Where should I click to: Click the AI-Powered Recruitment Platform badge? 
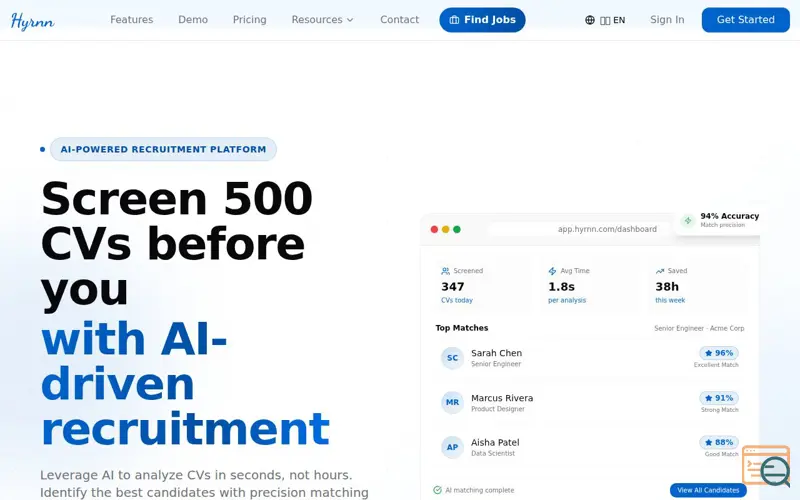[x=163, y=149]
